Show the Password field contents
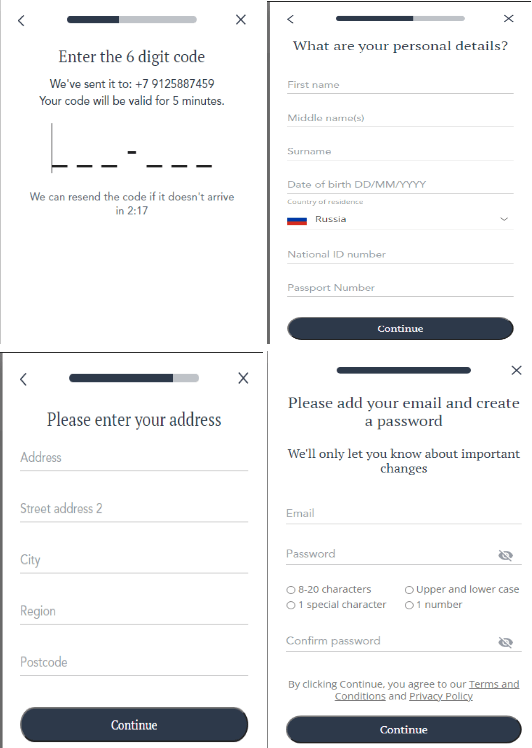Screen dimensions: 532x748 [x=505, y=555]
